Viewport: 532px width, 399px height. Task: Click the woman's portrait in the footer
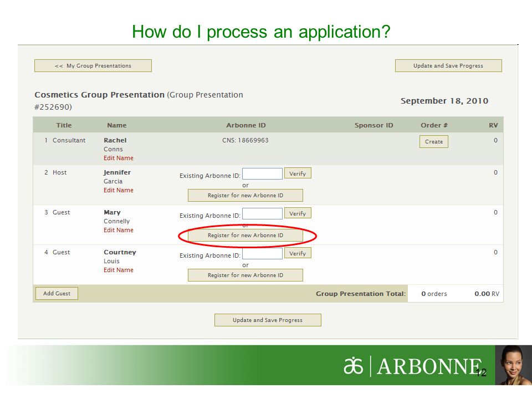(x=513, y=365)
